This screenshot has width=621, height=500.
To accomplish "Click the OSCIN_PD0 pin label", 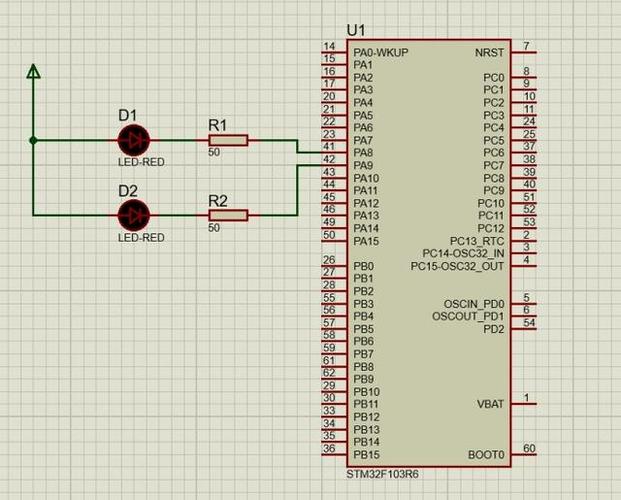I will (x=474, y=304).
